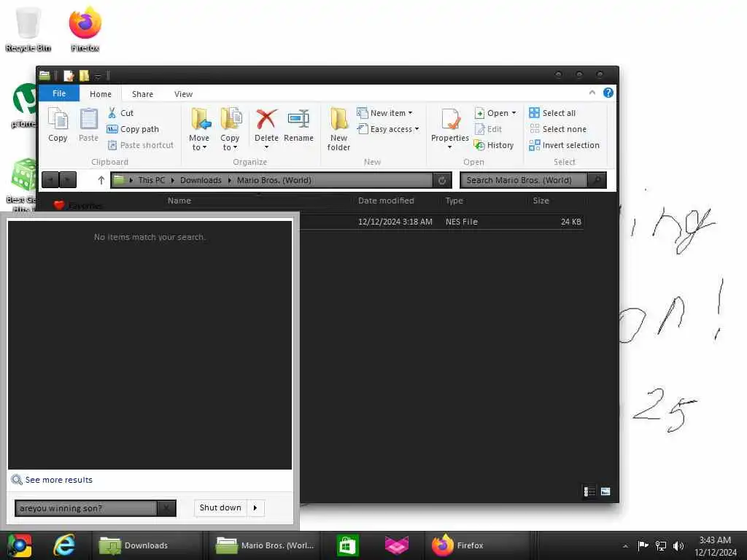Click Edit in the ribbon Open group
The height and width of the screenshot is (560, 747).
(488, 129)
